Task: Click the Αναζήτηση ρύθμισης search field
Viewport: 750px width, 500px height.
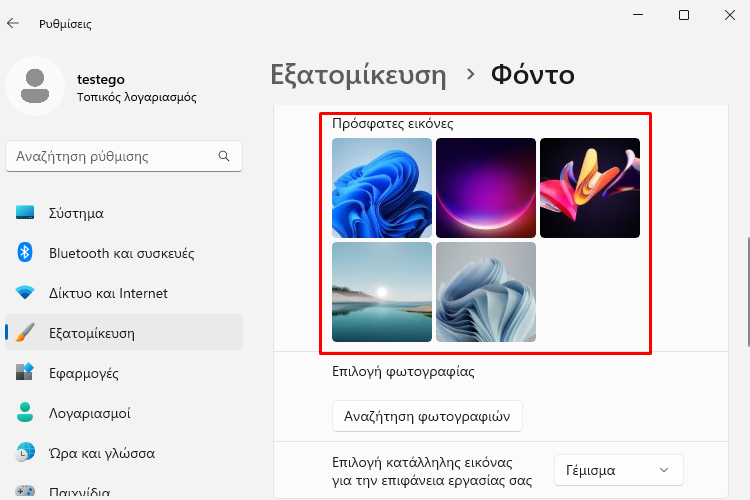Action: [124, 156]
